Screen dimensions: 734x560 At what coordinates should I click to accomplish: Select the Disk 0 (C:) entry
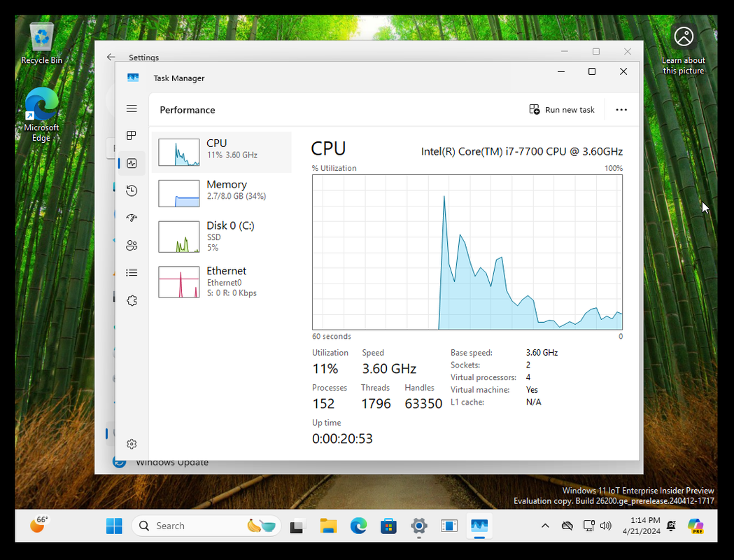click(x=221, y=237)
